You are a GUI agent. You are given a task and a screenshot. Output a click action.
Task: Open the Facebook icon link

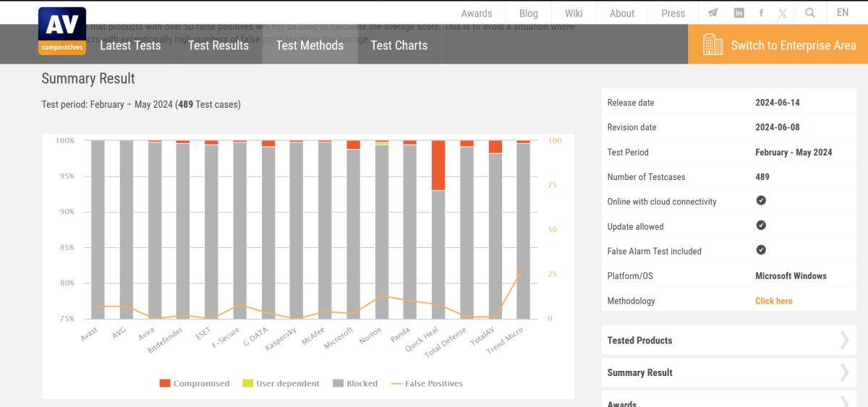tap(761, 13)
